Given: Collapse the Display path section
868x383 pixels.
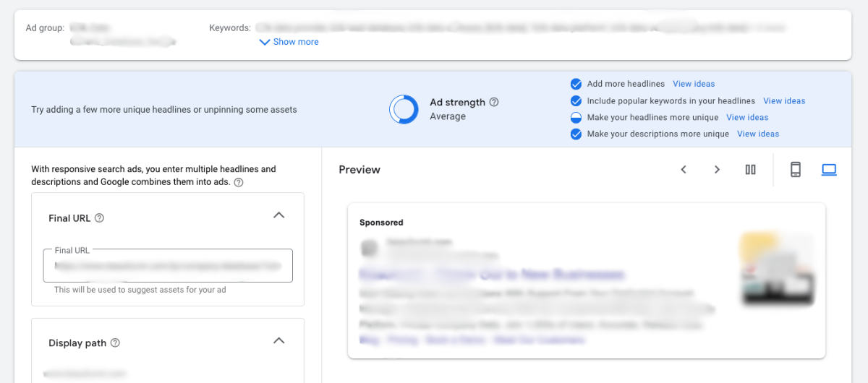Looking at the screenshot, I should pyautogui.click(x=278, y=340).
